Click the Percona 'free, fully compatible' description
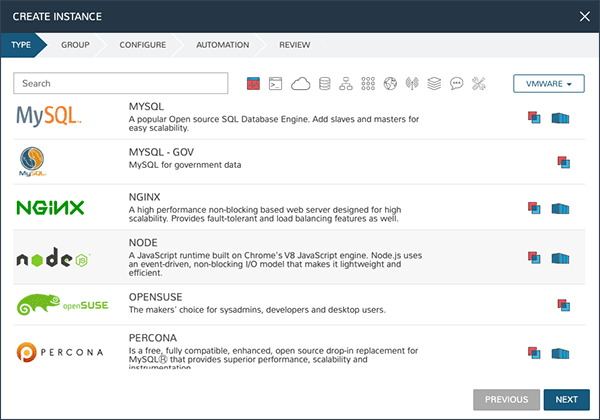 (x=273, y=359)
